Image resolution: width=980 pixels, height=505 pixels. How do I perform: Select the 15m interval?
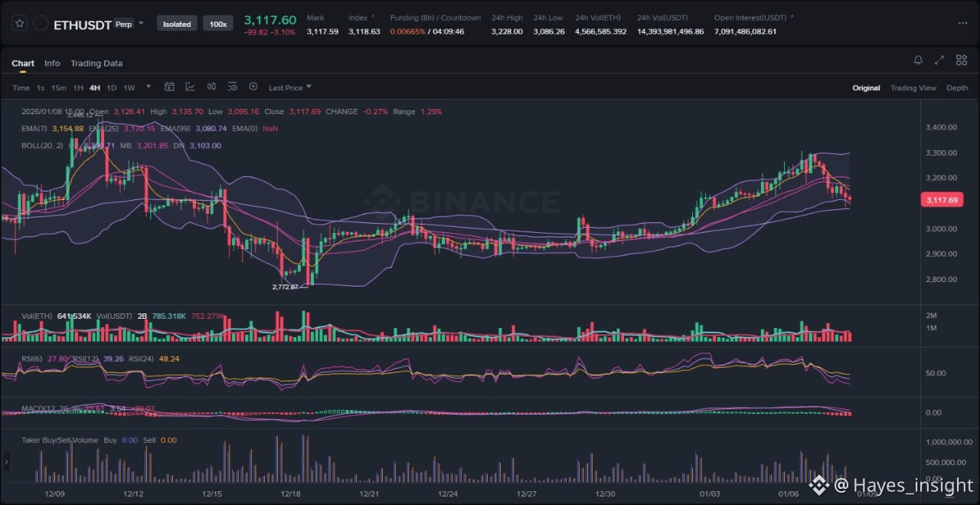pos(58,88)
